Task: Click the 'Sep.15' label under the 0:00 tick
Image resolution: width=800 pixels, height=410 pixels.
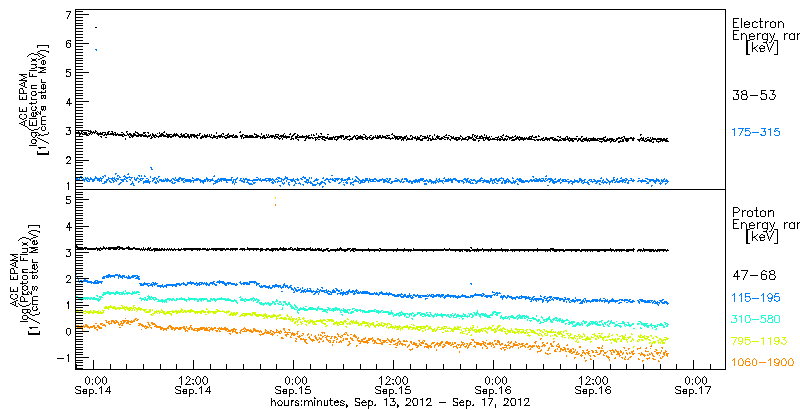Action: 294,392
